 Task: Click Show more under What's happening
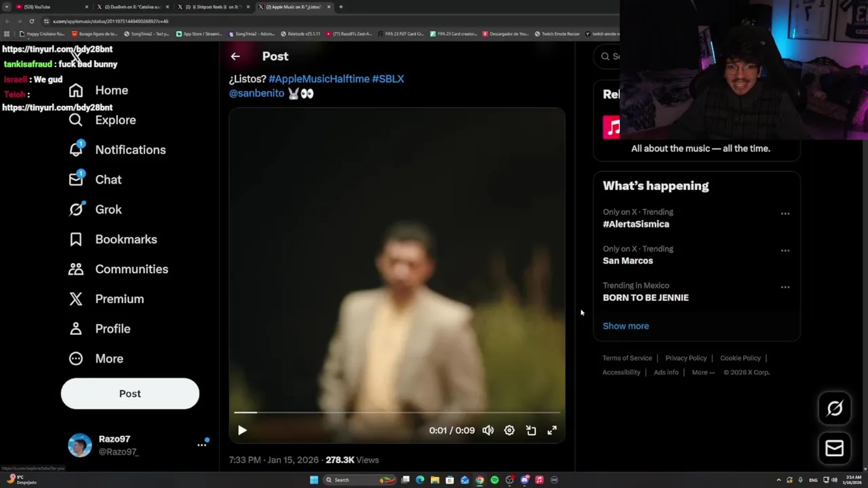626,326
